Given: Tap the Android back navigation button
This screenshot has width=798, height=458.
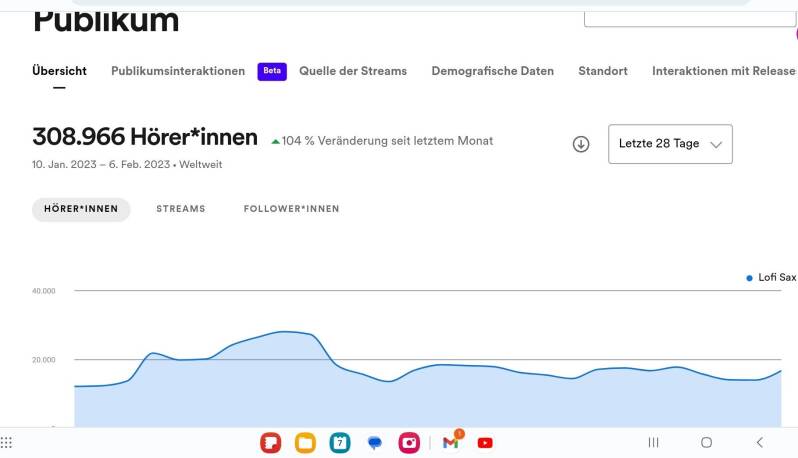Looking at the screenshot, I should coord(759,442).
